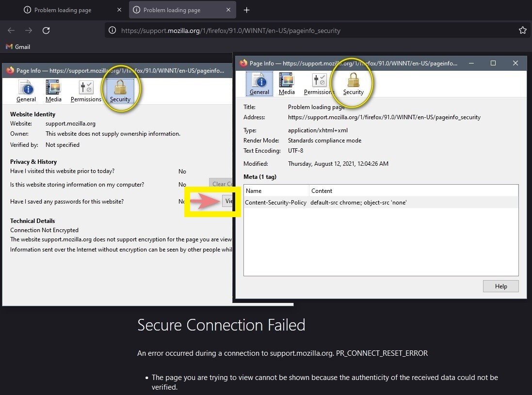532x395 pixels.
Task: Click 'Have I saved any passwords for this website?'
Action: pyautogui.click(x=67, y=202)
